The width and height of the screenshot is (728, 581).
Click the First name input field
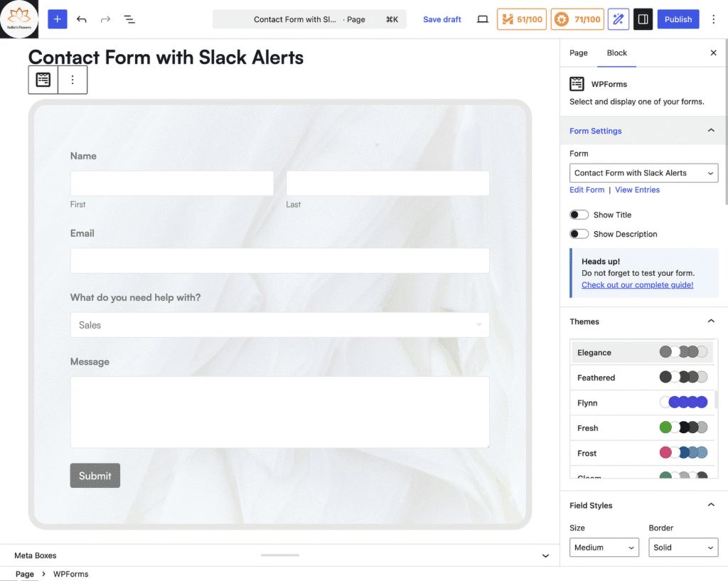pyautogui.click(x=172, y=183)
